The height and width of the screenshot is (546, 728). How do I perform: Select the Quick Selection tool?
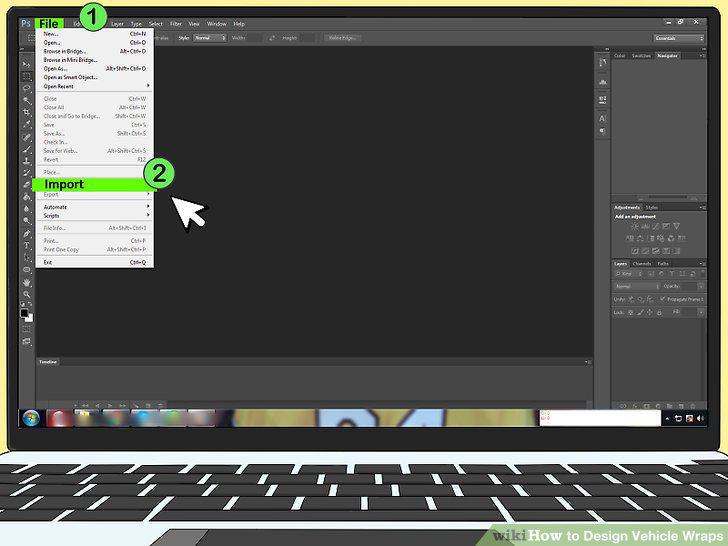pyautogui.click(x=26, y=100)
